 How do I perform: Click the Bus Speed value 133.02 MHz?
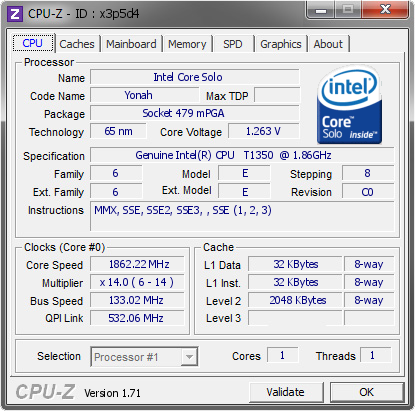[x=137, y=300]
